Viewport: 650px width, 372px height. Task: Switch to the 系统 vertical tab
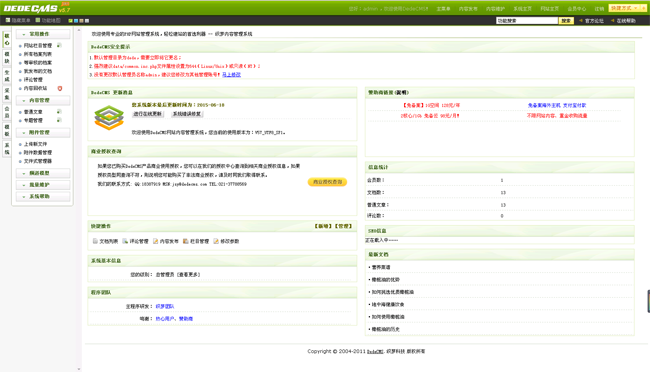[7, 148]
